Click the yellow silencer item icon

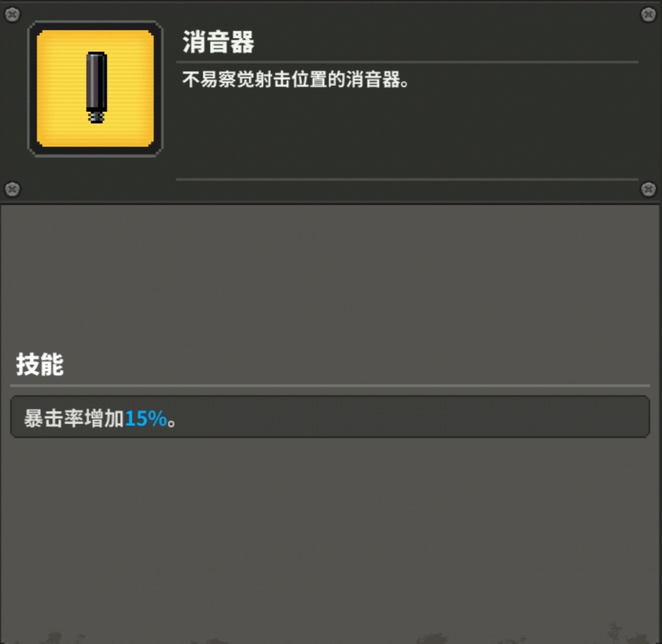[95, 88]
